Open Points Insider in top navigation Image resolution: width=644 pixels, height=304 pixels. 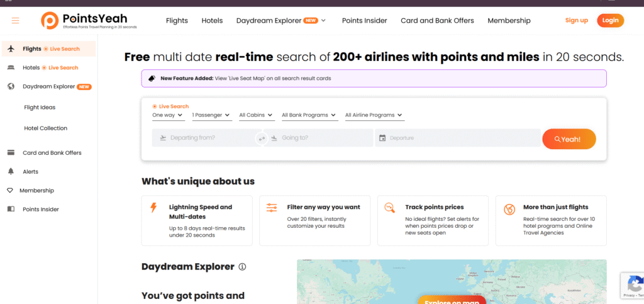coord(365,21)
